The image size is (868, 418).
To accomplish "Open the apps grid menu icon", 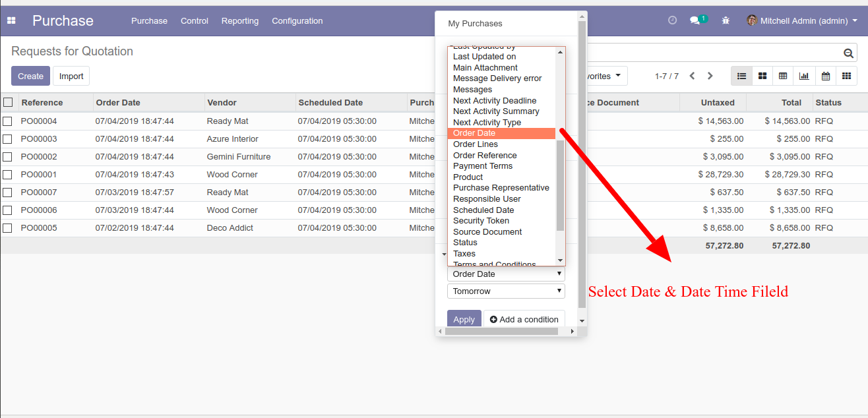I will point(11,20).
